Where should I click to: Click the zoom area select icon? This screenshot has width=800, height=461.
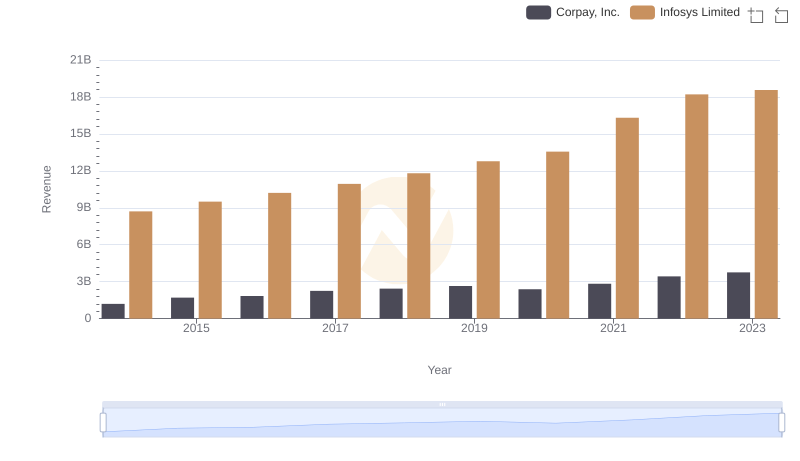pos(756,15)
